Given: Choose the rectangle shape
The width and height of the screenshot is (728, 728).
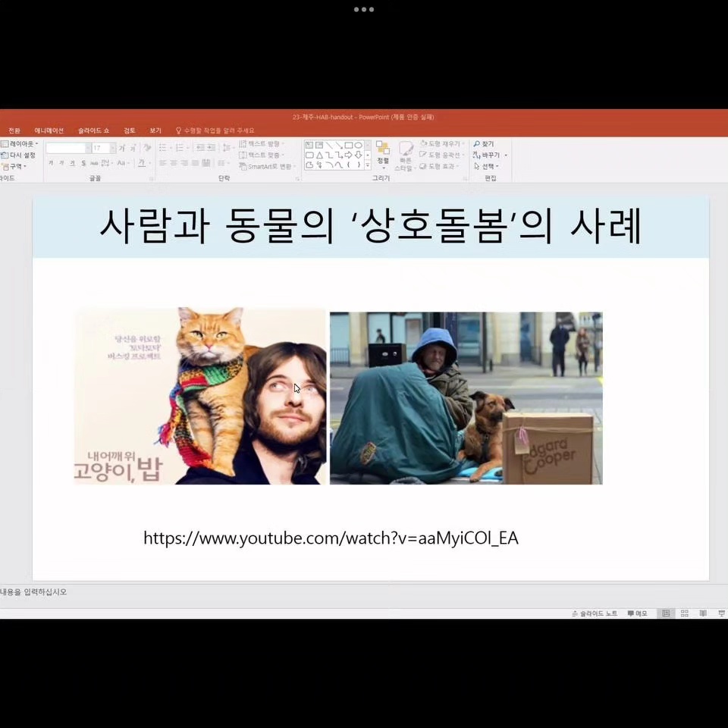Looking at the screenshot, I should pyautogui.click(x=348, y=146).
